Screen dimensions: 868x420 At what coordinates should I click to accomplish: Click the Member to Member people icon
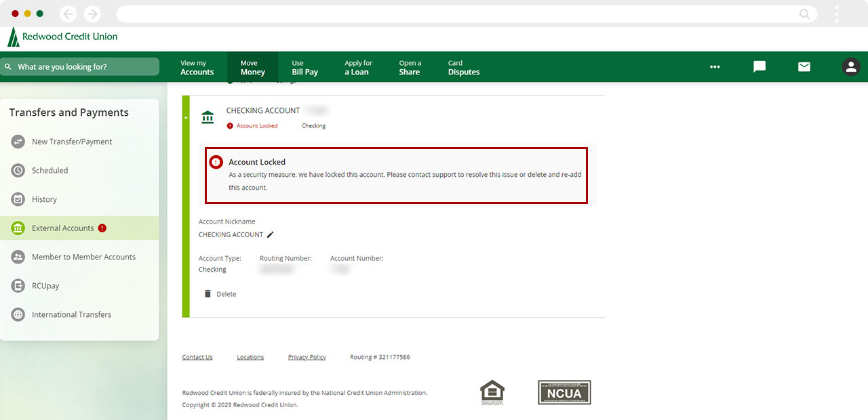coord(18,257)
